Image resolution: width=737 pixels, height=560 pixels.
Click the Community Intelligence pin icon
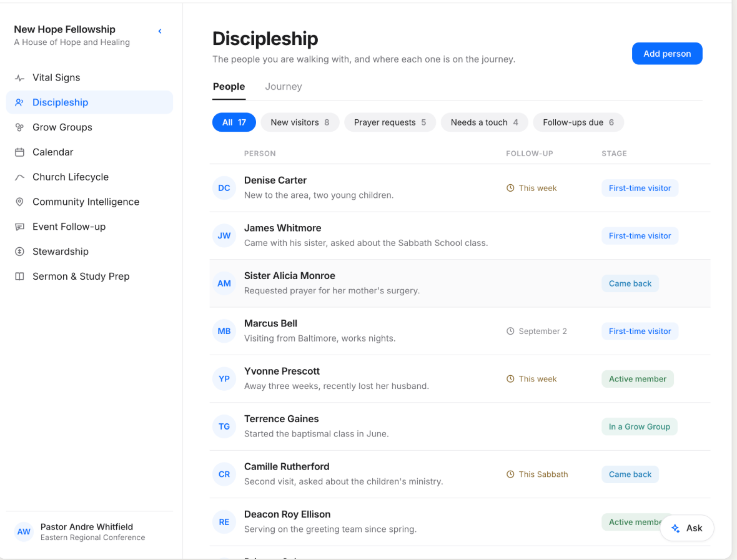(19, 202)
